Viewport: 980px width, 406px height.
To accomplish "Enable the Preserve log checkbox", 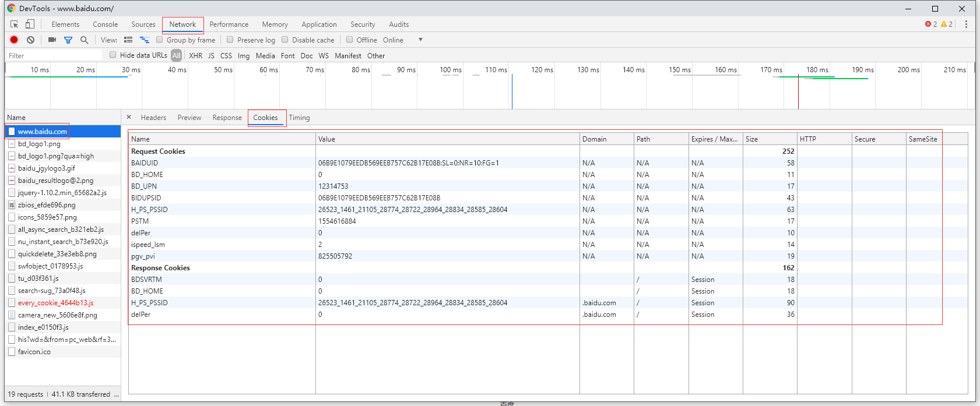I will tap(230, 40).
